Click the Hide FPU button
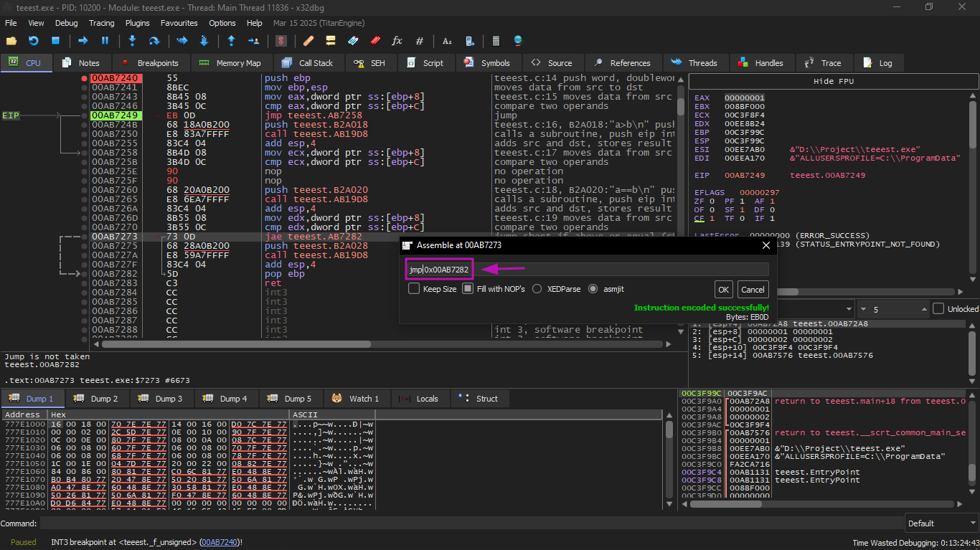The image size is (980, 550). click(833, 81)
